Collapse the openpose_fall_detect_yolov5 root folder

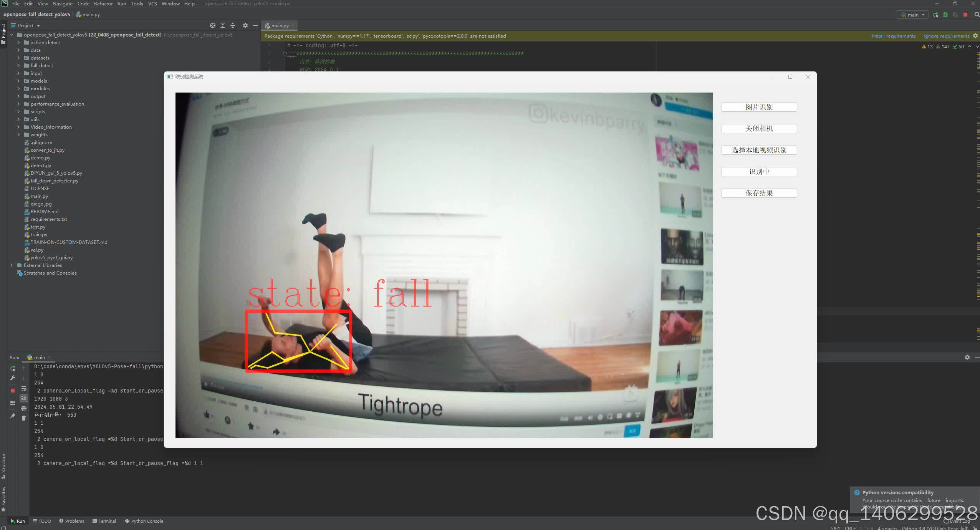(x=12, y=35)
